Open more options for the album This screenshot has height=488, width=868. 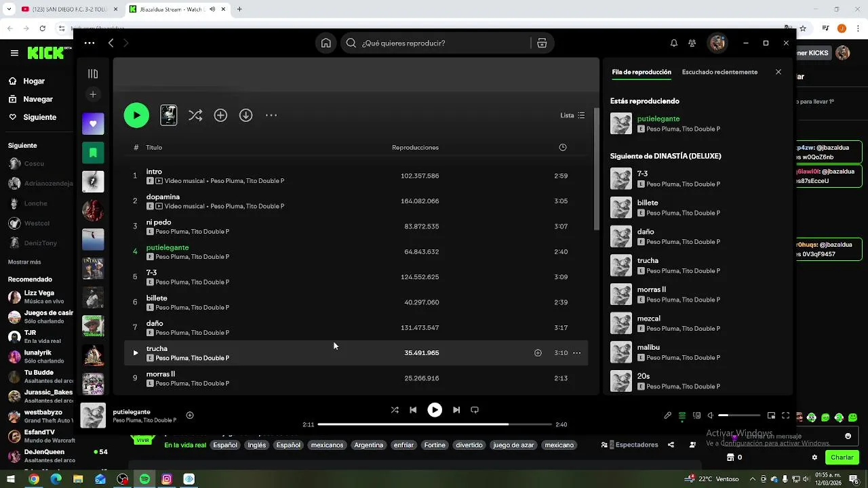point(271,115)
